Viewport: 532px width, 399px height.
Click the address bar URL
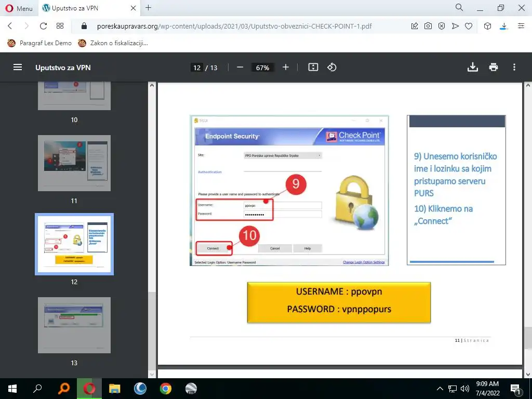click(234, 26)
